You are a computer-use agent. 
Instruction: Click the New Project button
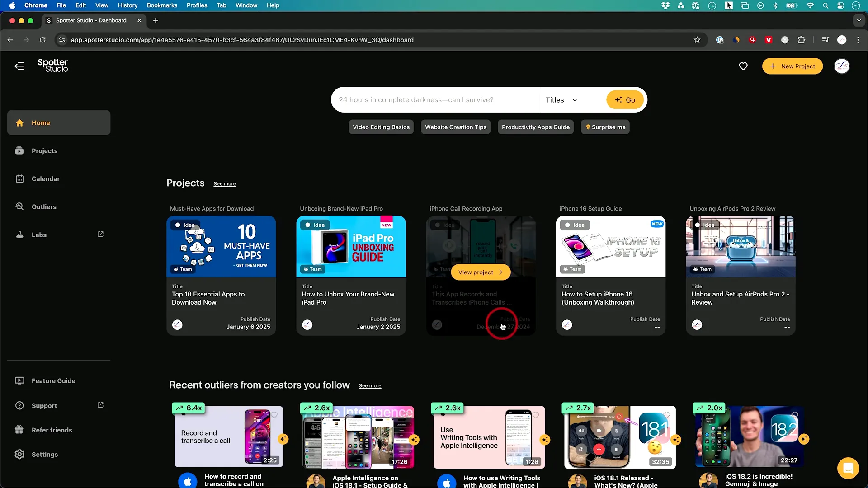[792, 66]
